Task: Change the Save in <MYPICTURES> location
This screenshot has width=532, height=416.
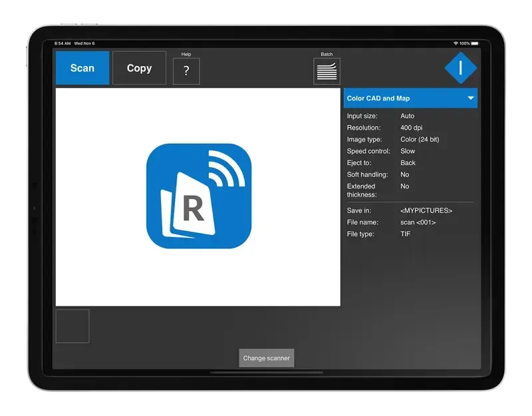Action: tap(426, 210)
